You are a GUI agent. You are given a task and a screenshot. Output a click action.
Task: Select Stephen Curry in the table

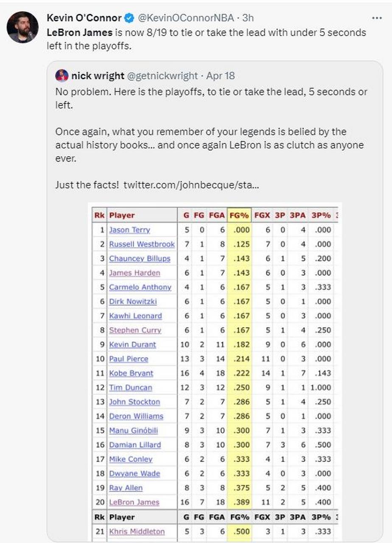pos(135,330)
